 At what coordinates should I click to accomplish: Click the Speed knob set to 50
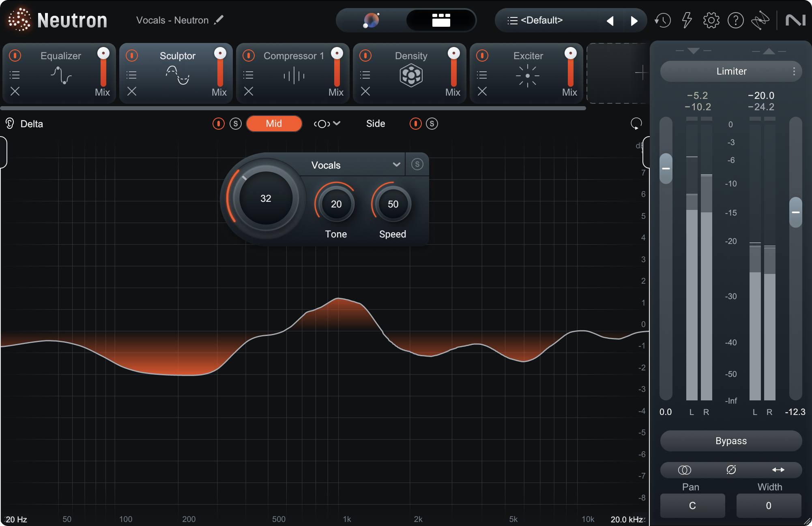pyautogui.click(x=393, y=204)
